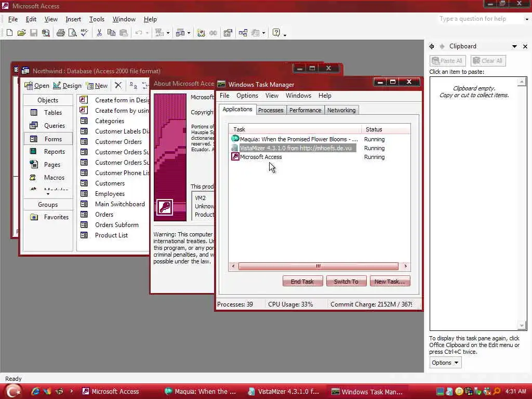Open Print Preview from toolbar

(x=72, y=33)
